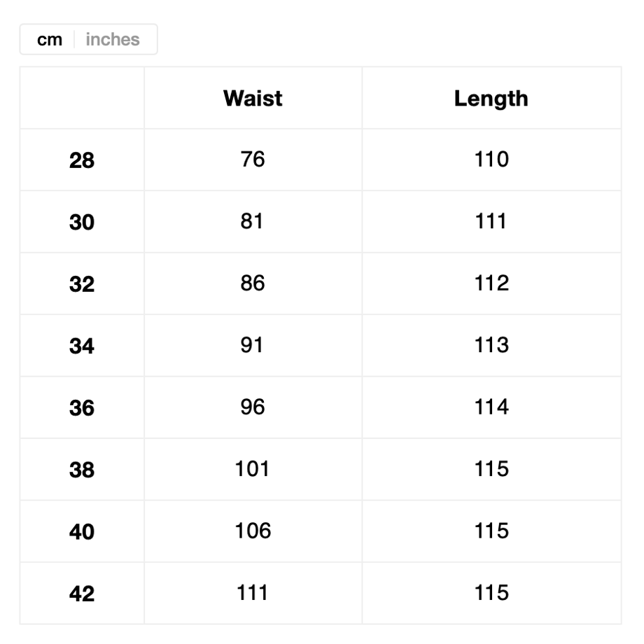Click length value 113
Viewport: 644px width, 644px height.
coord(491,344)
